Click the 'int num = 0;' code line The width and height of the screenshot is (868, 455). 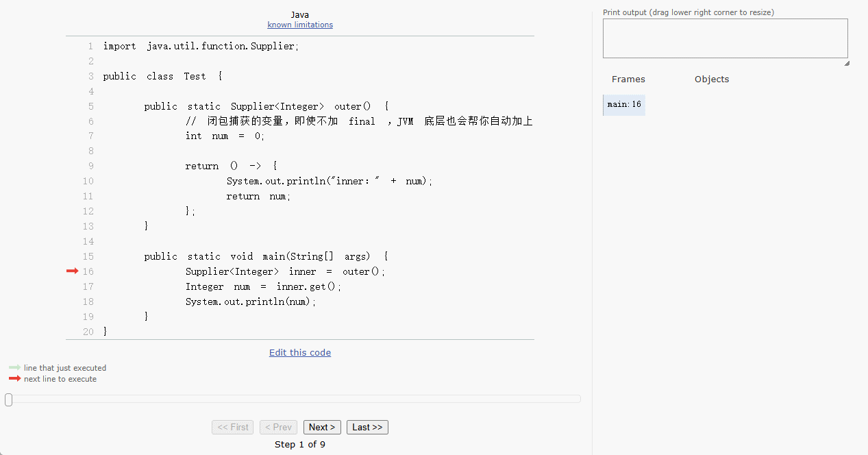click(225, 136)
